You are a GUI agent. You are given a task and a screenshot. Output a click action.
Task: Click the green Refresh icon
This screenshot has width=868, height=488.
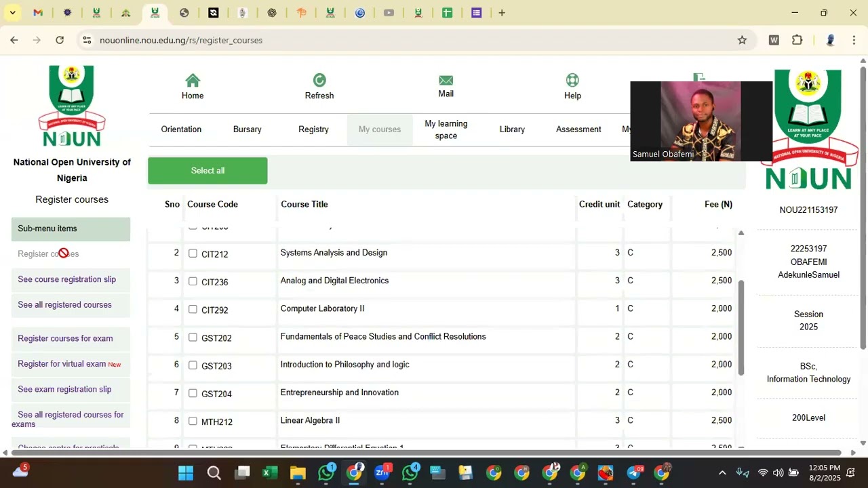coord(319,81)
